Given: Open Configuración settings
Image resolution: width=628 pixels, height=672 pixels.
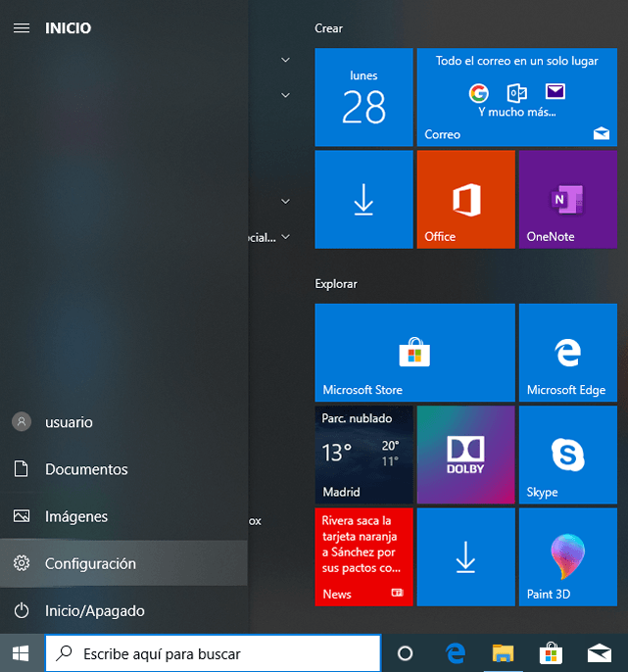Looking at the screenshot, I should [x=123, y=563].
